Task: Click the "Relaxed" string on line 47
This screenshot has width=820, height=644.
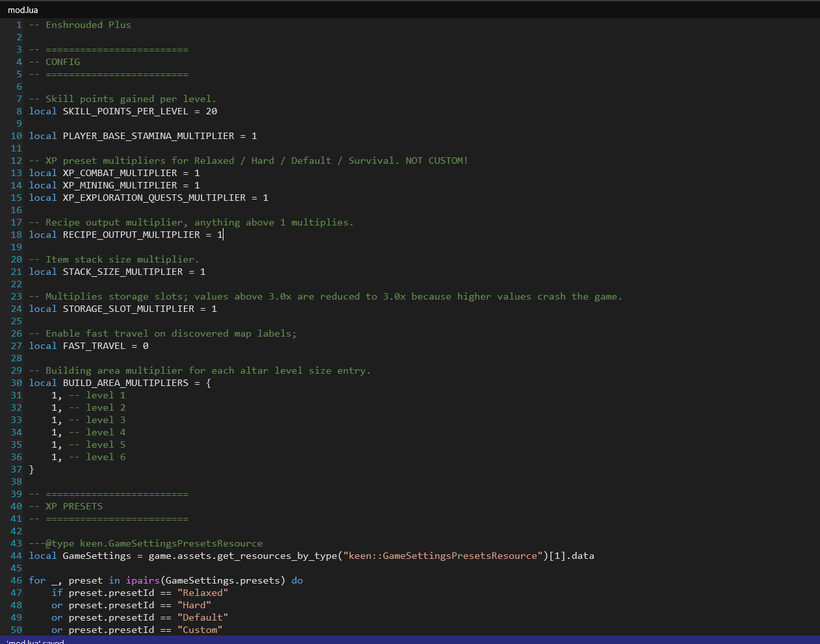Action: pyautogui.click(x=203, y=593)
